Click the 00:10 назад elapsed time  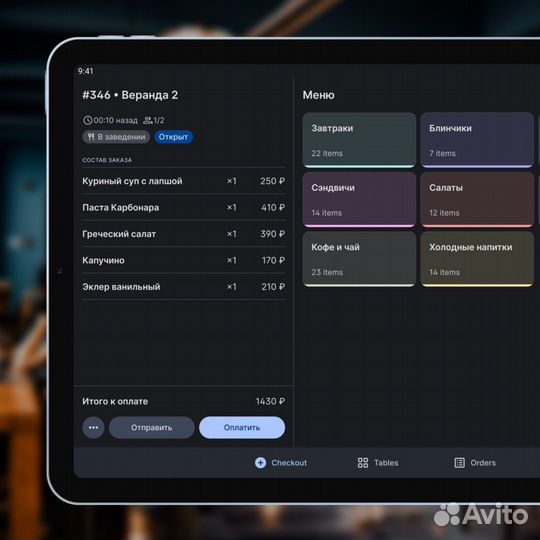pos(115,120)
